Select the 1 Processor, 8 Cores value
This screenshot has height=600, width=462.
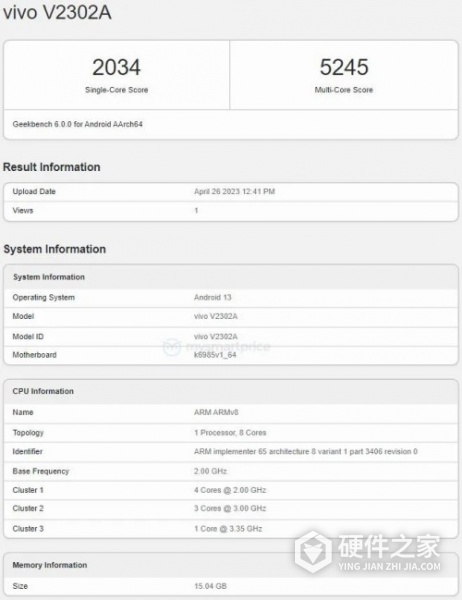coord(230,433)
